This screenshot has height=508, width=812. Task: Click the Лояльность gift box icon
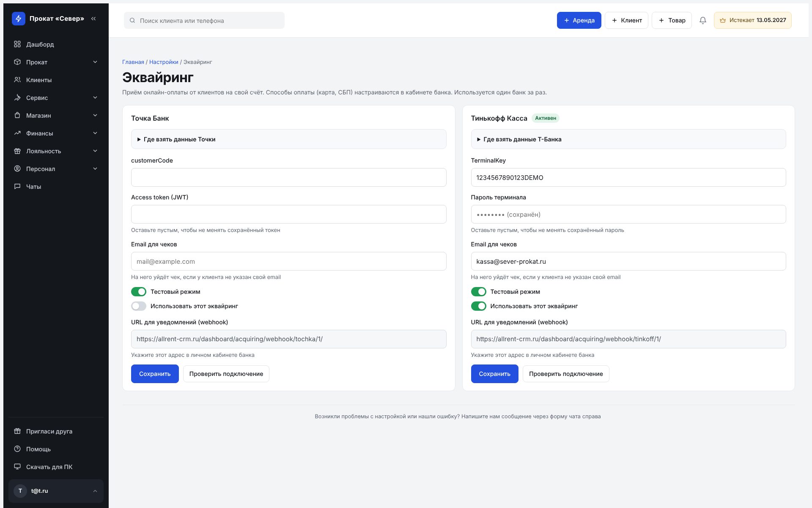pos(17,151)
